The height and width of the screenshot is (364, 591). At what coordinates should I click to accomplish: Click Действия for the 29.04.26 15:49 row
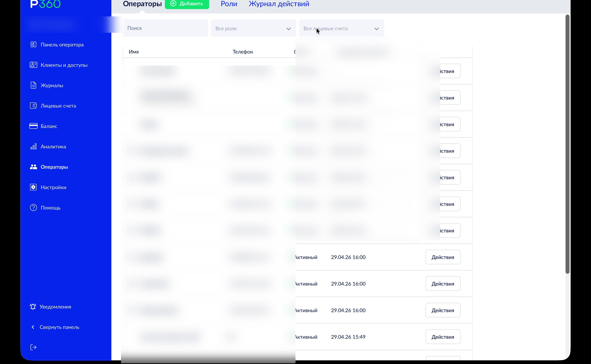(443, 337)
